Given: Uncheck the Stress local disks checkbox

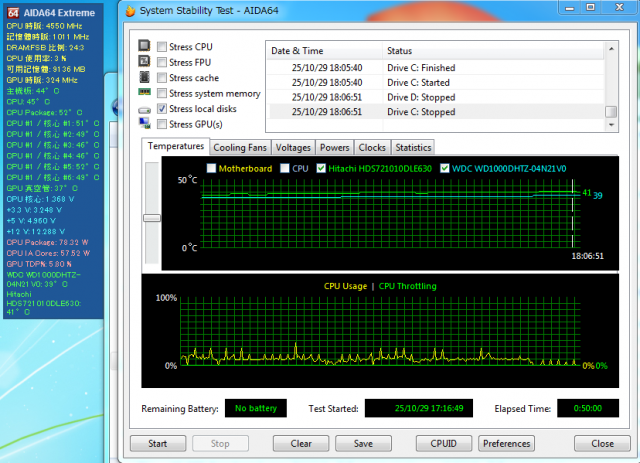Looking at the screenshot, I should click(162, 109).
